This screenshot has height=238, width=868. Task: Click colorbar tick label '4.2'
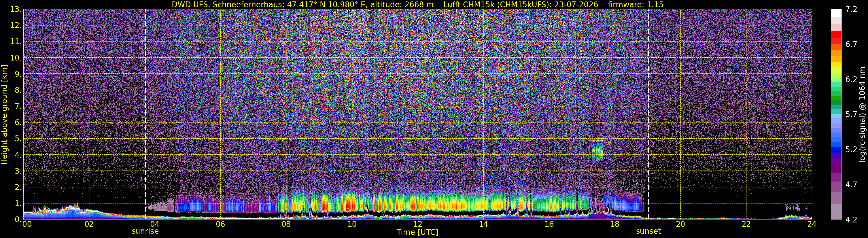coord(851,220)
